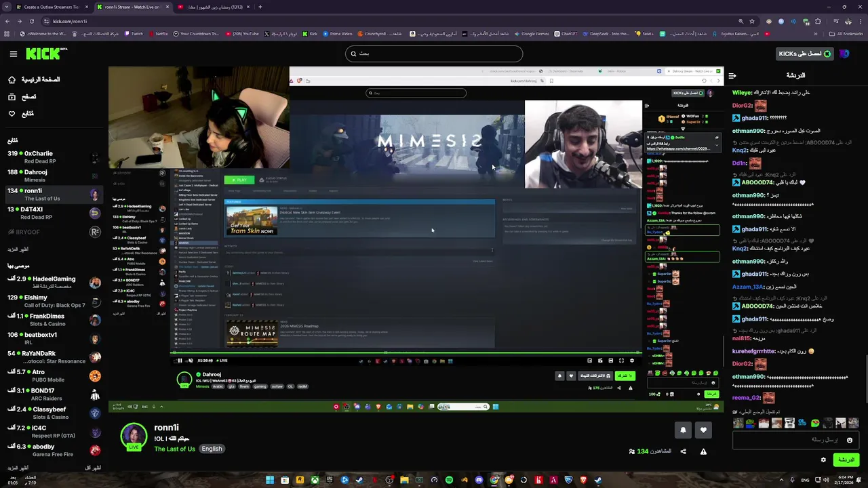Open D4T4XI channel in sidebar

pyautogui.click(x=53, y=213)
